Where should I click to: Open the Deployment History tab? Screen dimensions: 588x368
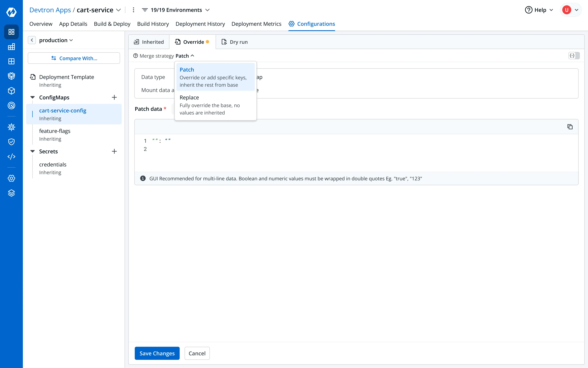[200, 24]
